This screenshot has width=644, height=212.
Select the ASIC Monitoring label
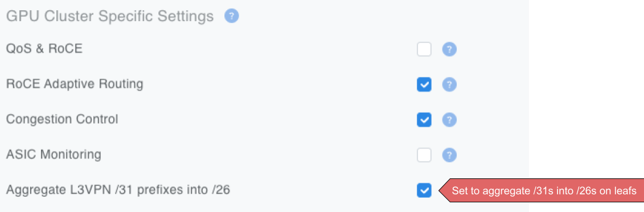tap(54, 155)
